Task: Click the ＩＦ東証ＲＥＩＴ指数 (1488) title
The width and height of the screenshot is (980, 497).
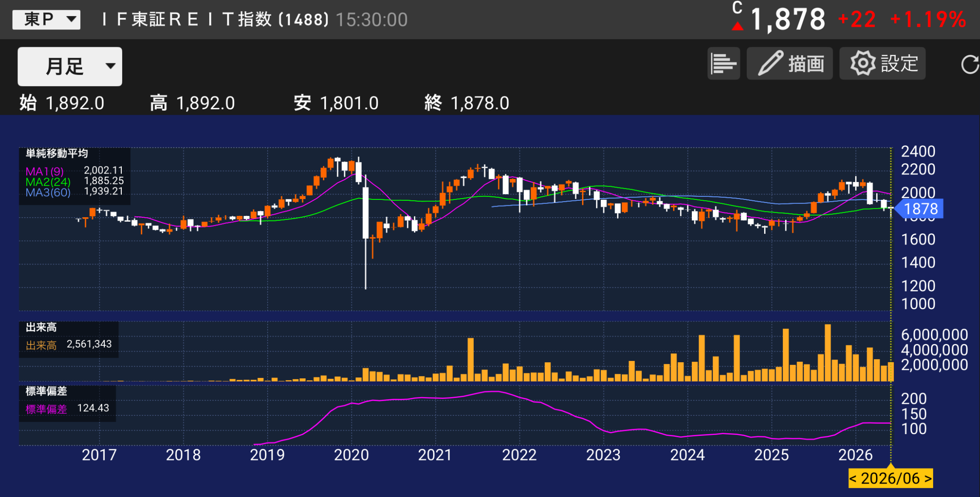Action: (214, 20)
